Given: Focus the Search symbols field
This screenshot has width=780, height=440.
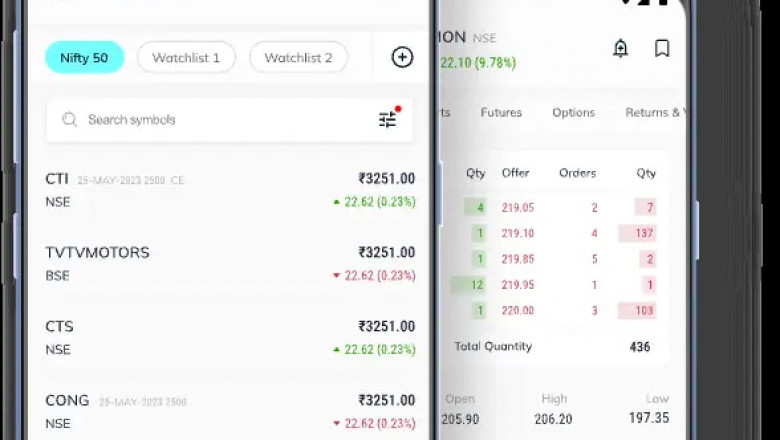Looking at the screenshot, I should (230, 120).
